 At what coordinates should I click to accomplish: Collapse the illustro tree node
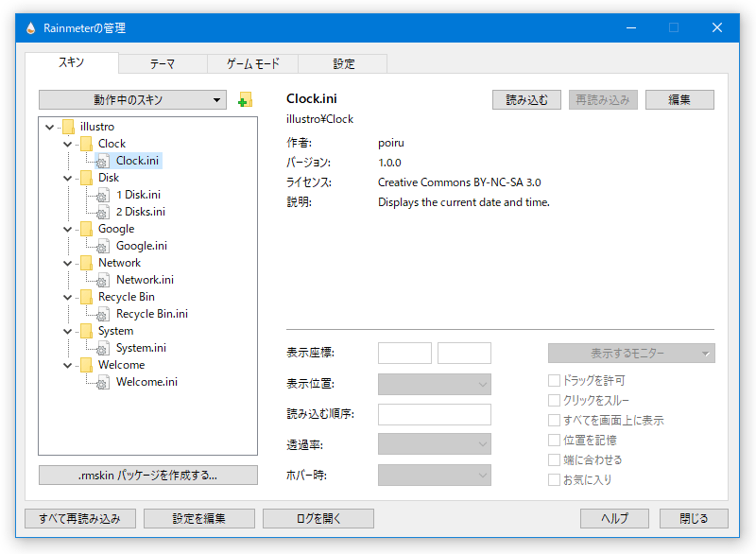(50, 128)
